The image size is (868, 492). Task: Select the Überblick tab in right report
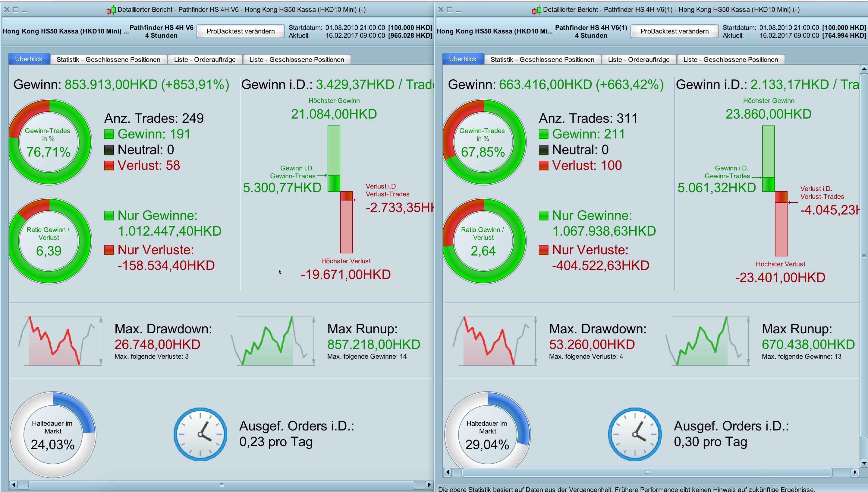click(x=463, y=59)
